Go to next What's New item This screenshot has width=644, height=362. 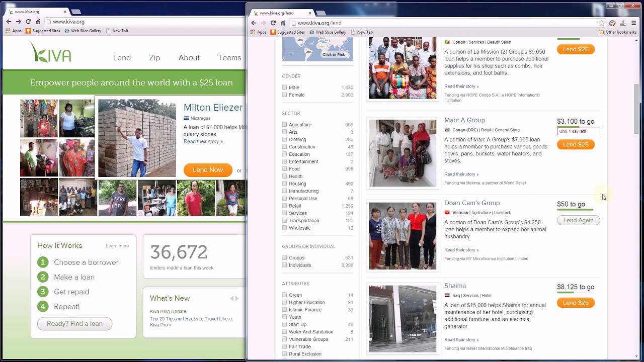coord(237,298)
